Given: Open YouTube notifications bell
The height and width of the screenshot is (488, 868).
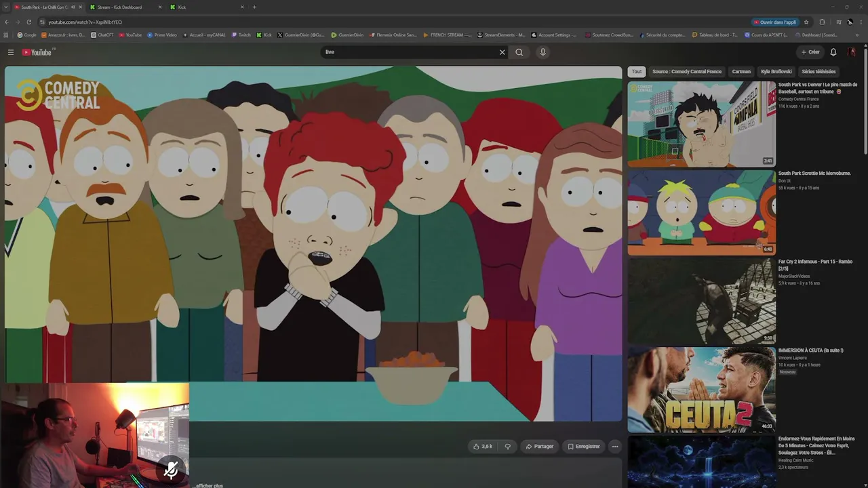Looking at the screenshot, I should pos(833,52).
